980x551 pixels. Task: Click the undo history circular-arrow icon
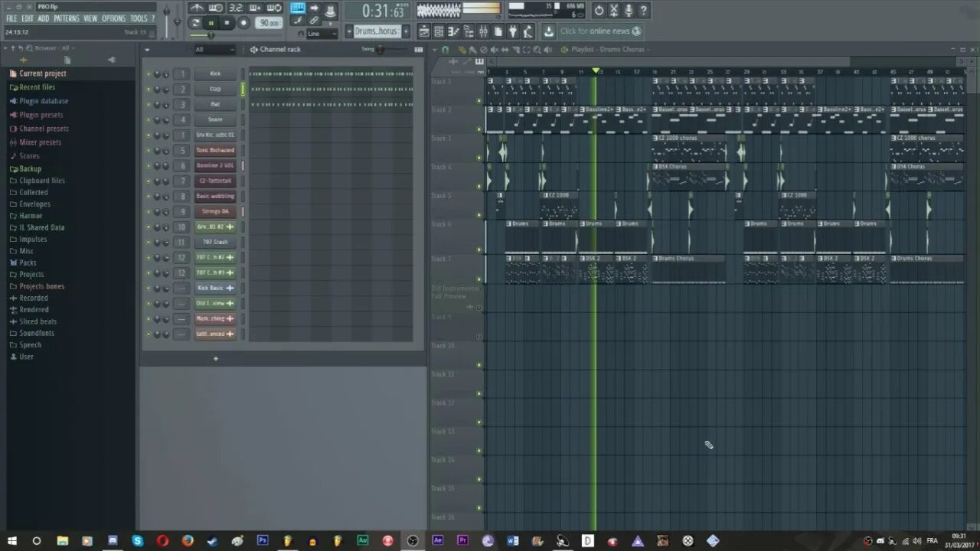click(599, 11)
